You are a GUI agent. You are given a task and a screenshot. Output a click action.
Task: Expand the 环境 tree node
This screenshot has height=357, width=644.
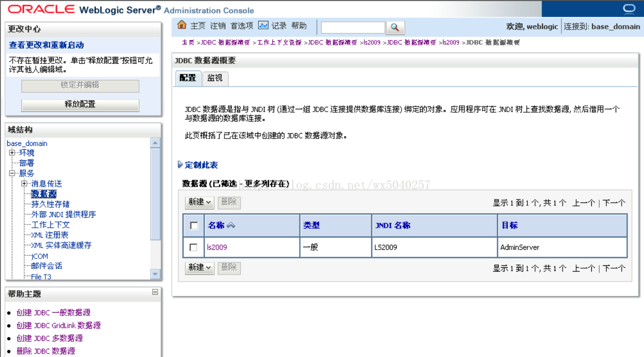[12, 153]
